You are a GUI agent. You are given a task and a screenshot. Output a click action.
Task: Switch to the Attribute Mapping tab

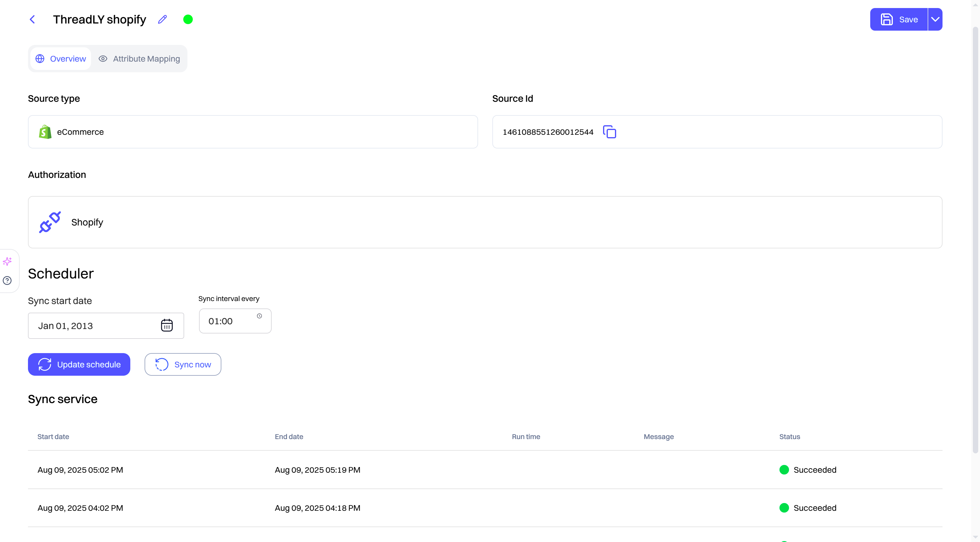139,59
